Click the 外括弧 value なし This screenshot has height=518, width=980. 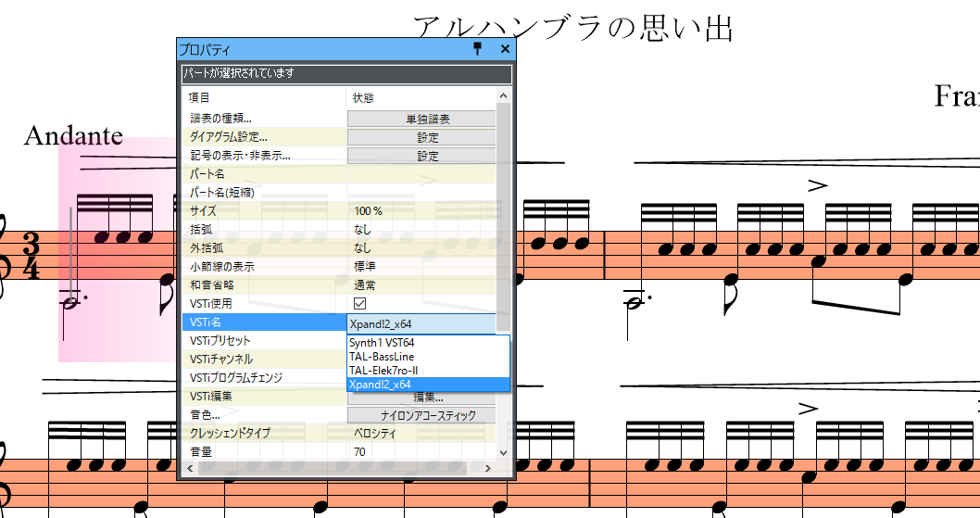click(x=362, y=247)
